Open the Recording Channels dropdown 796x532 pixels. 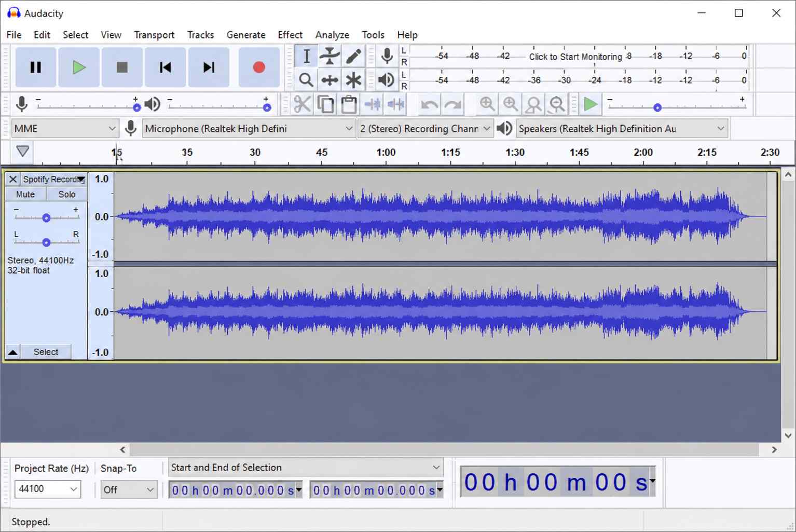pyautogui.click(x=425, y=129)
